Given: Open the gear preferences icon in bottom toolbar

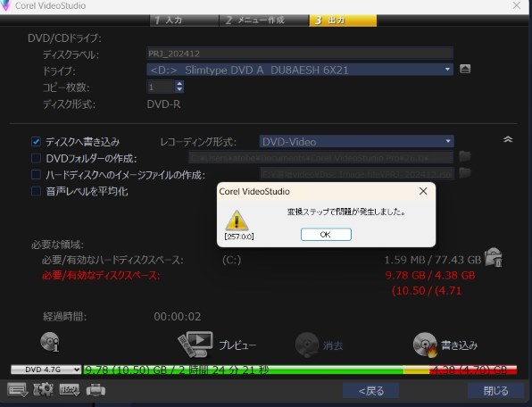Looking at the screenshot, I should click(43, 390).
